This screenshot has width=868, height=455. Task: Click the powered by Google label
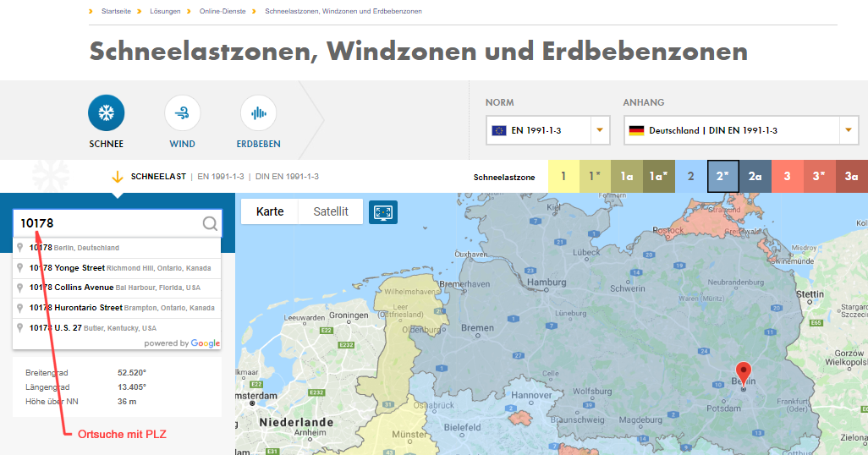(182, 343)
